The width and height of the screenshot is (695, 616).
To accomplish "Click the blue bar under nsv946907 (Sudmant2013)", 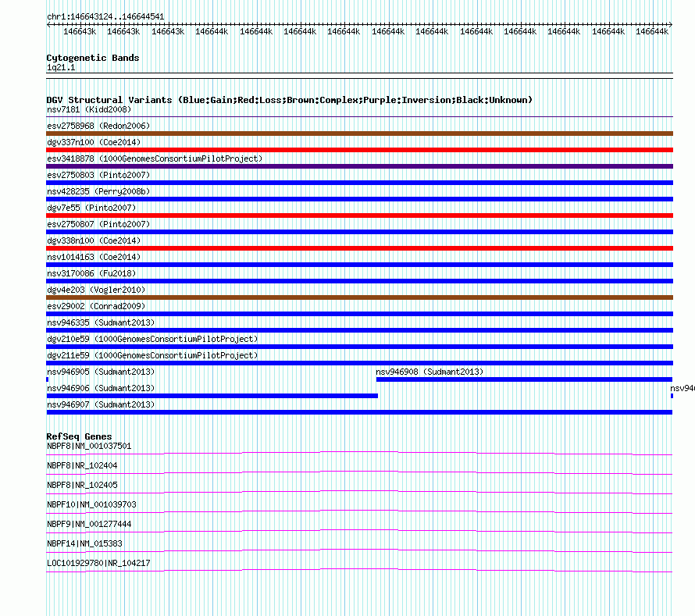I will (x=359, y=412).
